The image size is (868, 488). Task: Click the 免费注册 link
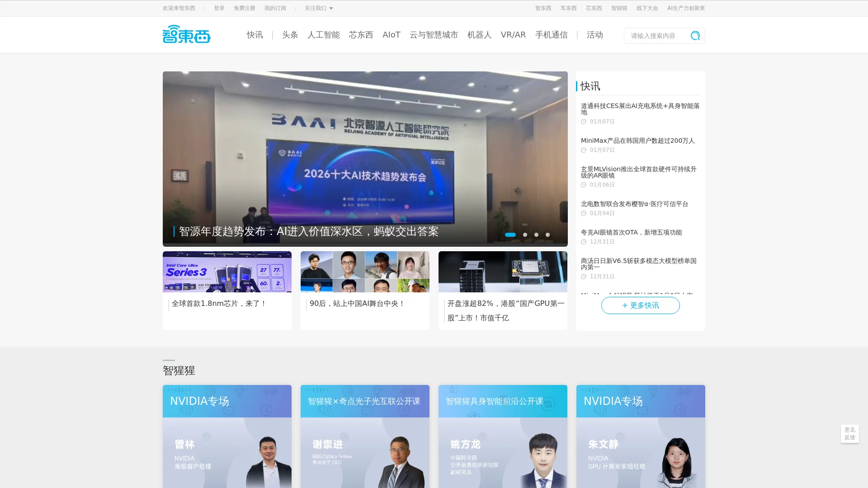click(244, 8)
